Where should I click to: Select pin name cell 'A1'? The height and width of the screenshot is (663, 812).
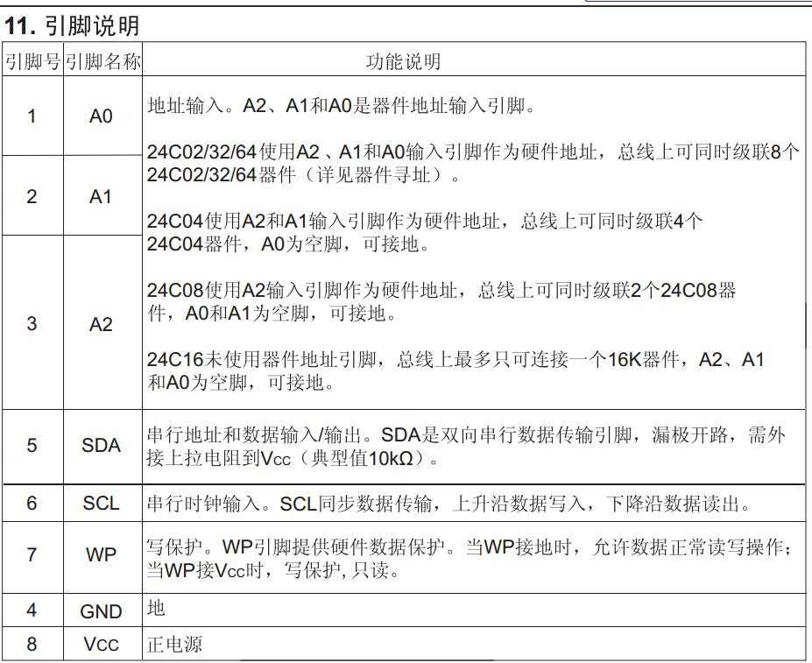(102, 196)
